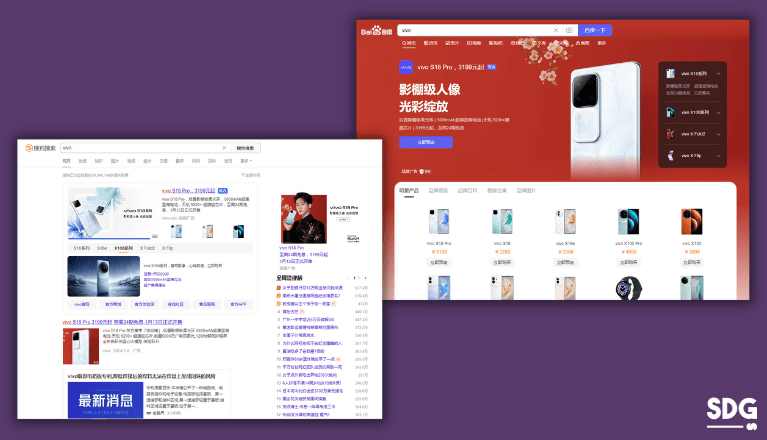Click the vivo X100 series phone icon in side panel
Viewport: 767px width, 440px height.
670,112
